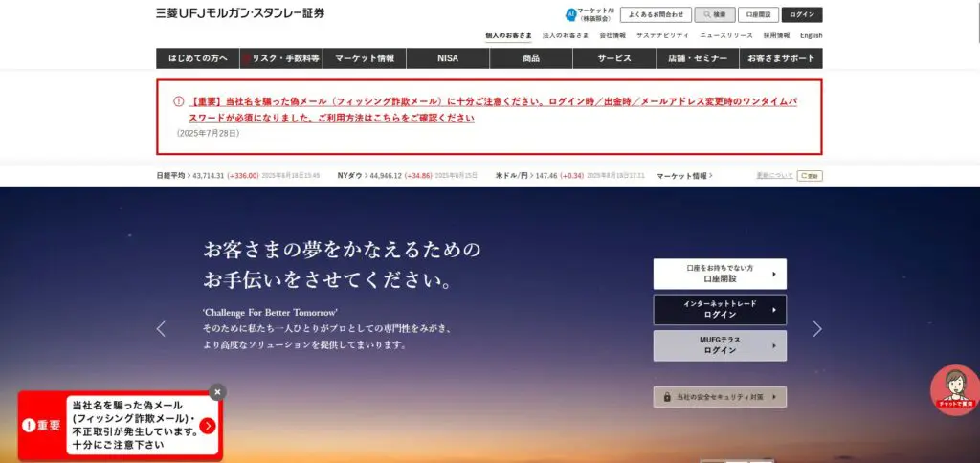Open the NYダウ index link
Image resolution: width=980 pixels, height=463 pixels.
(x=352, y=176)
